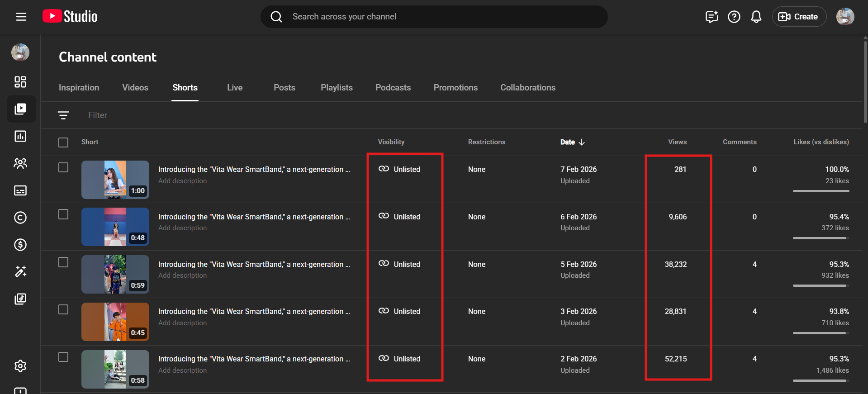
Task: Open Analytics from the left sidebar
Action: coord(20,136)
